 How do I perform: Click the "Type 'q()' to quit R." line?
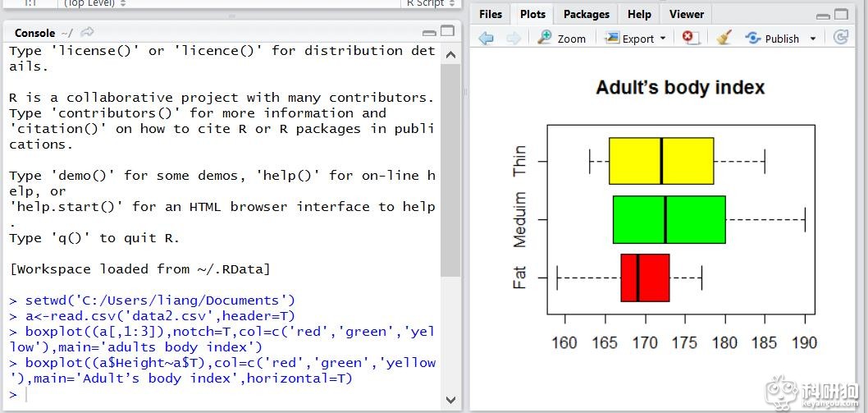pyautogui.click(x=94, y=238)
